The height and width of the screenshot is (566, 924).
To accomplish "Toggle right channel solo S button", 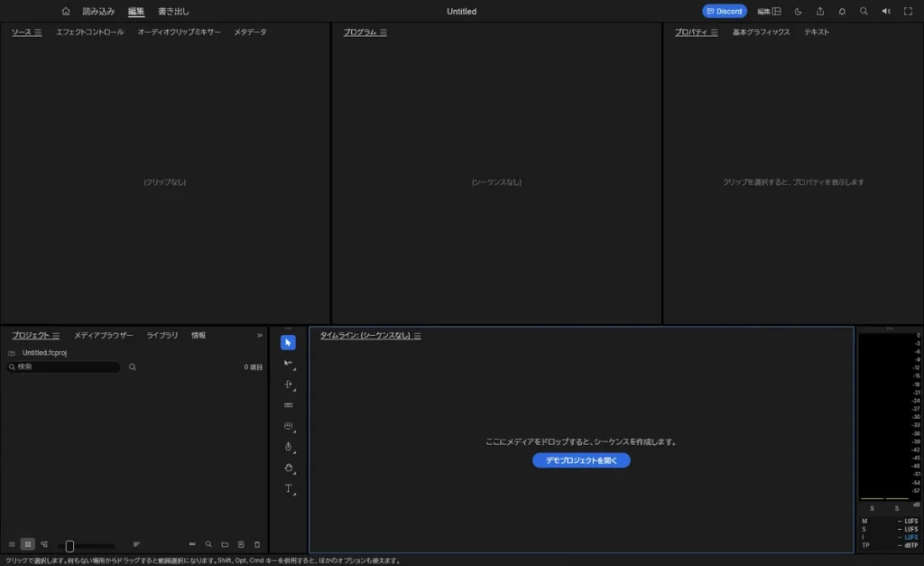I will 897,508.
